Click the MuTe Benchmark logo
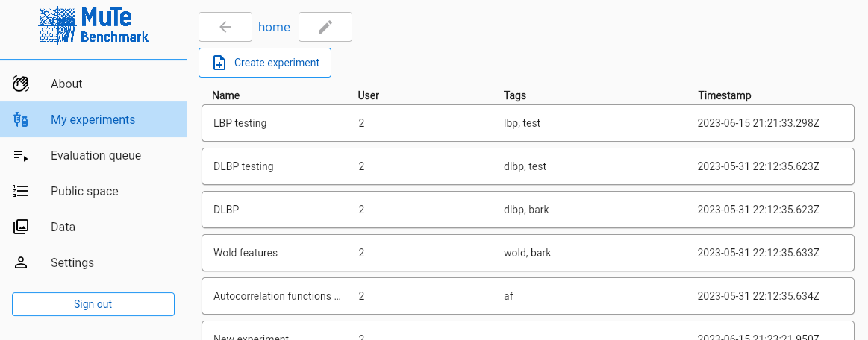 click(93, 26)
